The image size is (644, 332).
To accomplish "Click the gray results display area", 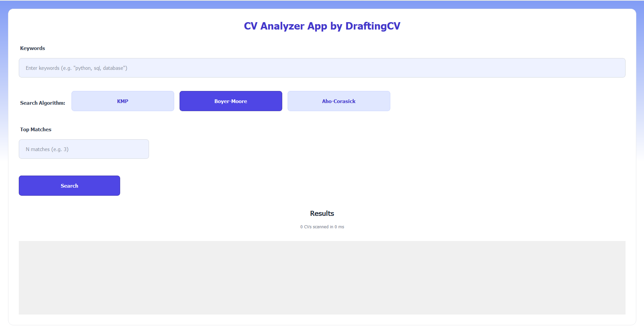I will point(322,278).
